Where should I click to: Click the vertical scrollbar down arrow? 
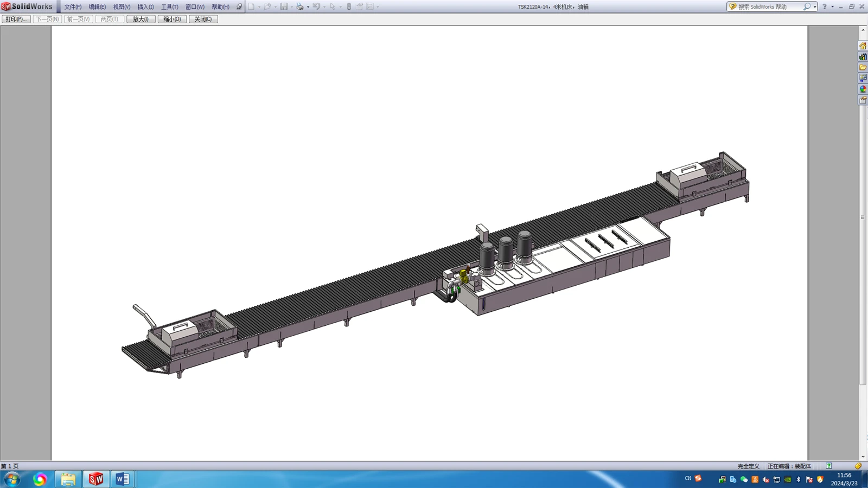pyautogui.click(x=863, y=457)
